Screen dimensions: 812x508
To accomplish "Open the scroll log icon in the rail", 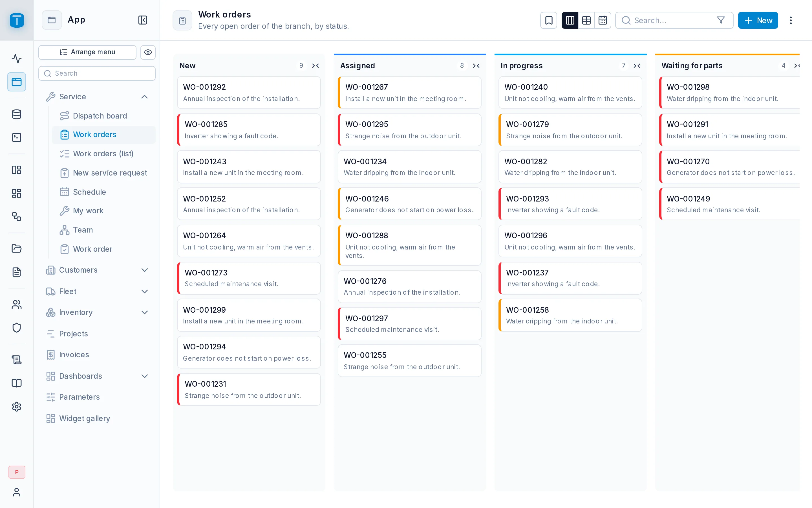I will click(16, 360).
